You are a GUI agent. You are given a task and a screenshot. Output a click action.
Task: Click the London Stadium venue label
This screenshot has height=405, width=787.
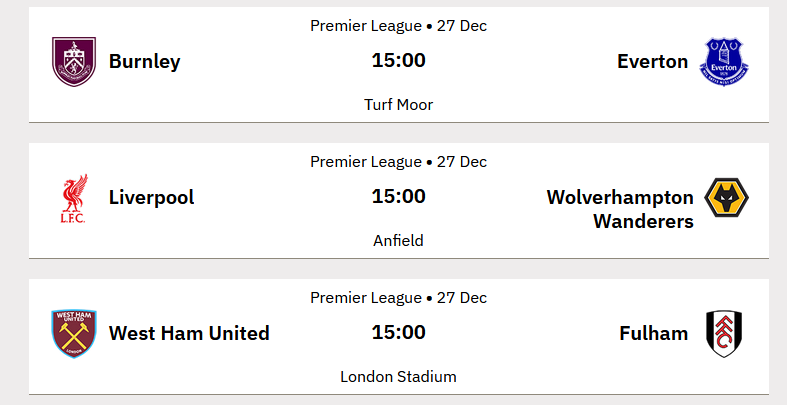[398, 376]
